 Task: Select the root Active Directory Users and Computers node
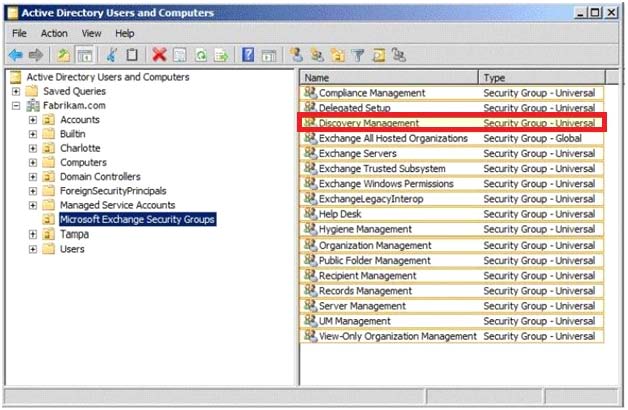pyautogui.click(x=108, y=76)
